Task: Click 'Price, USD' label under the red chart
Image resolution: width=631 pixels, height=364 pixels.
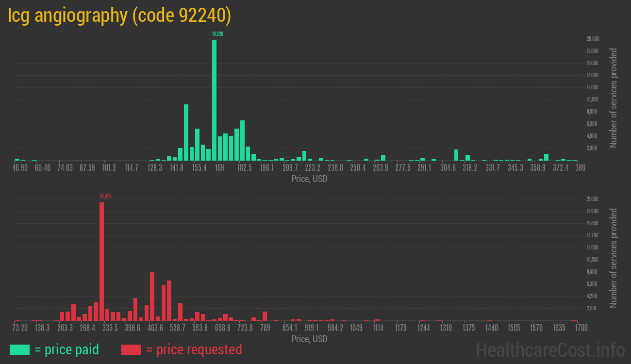Action: pyautogui.click(x=309, y=339)
